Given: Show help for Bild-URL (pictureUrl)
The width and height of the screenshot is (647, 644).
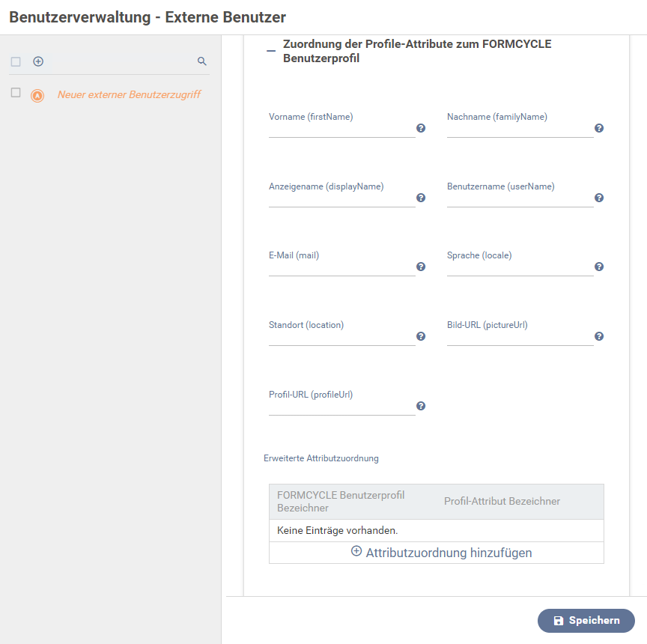Looking at the screenshot, I should (599, 336).
